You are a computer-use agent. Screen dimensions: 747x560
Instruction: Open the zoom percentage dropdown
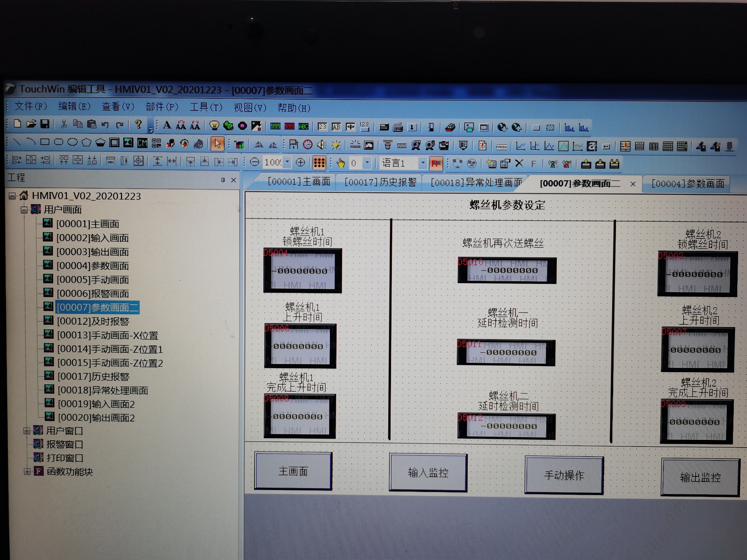(288, 162)
